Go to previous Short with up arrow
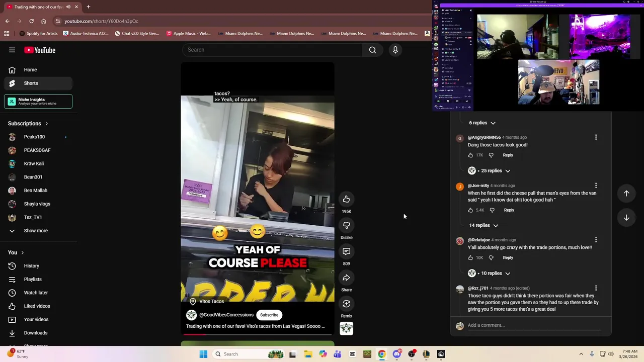This screenshot has height=362, width=644. (x=626, y=193)
